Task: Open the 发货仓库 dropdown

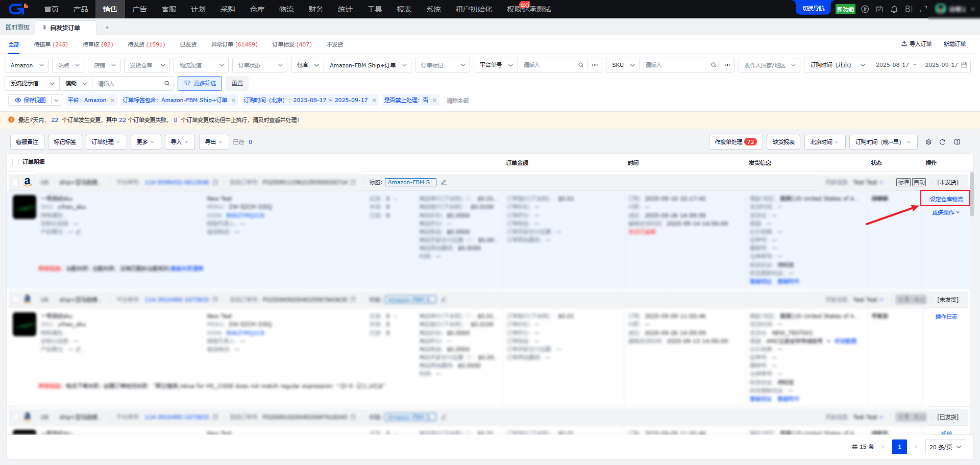Action: (146, 65)
